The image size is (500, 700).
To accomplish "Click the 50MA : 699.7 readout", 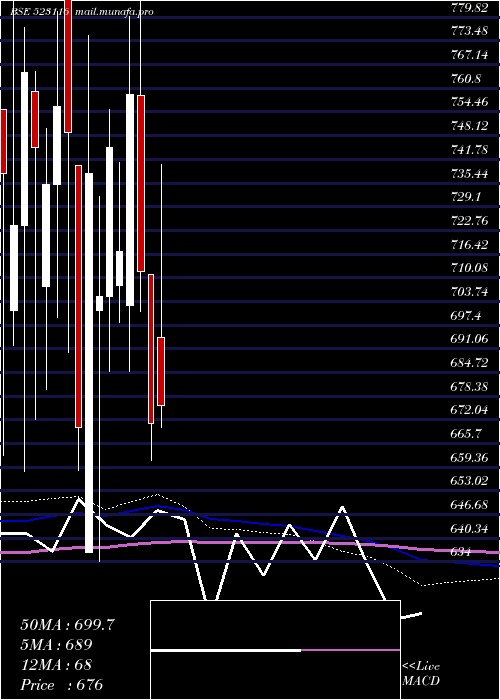I will pyautogui.click(x=67, y=625).
